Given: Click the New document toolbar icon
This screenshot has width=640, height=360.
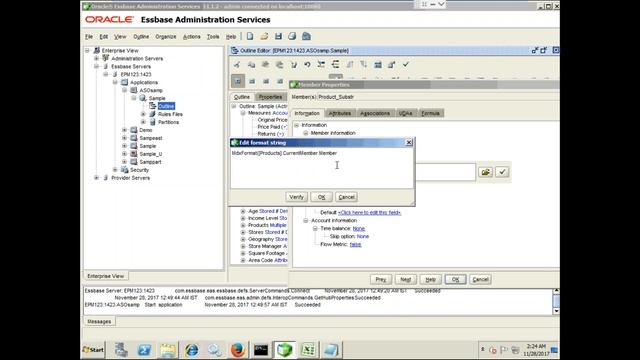Looking at the screenshot, I should (250, 36).
